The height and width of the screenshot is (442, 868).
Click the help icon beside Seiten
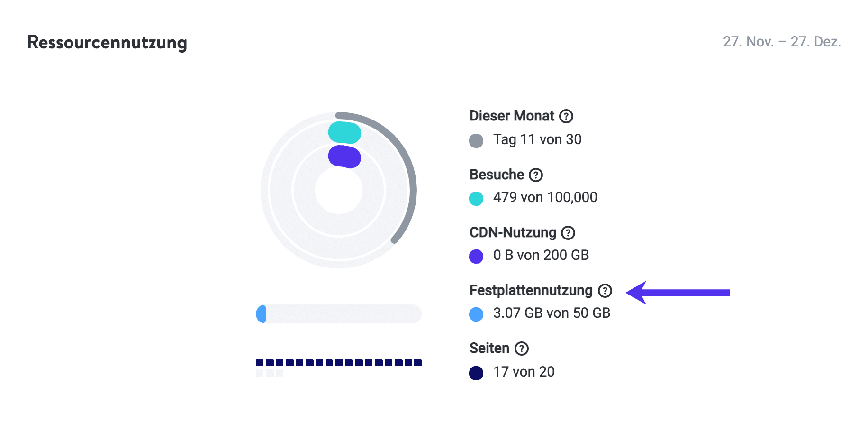pos(522,349)
